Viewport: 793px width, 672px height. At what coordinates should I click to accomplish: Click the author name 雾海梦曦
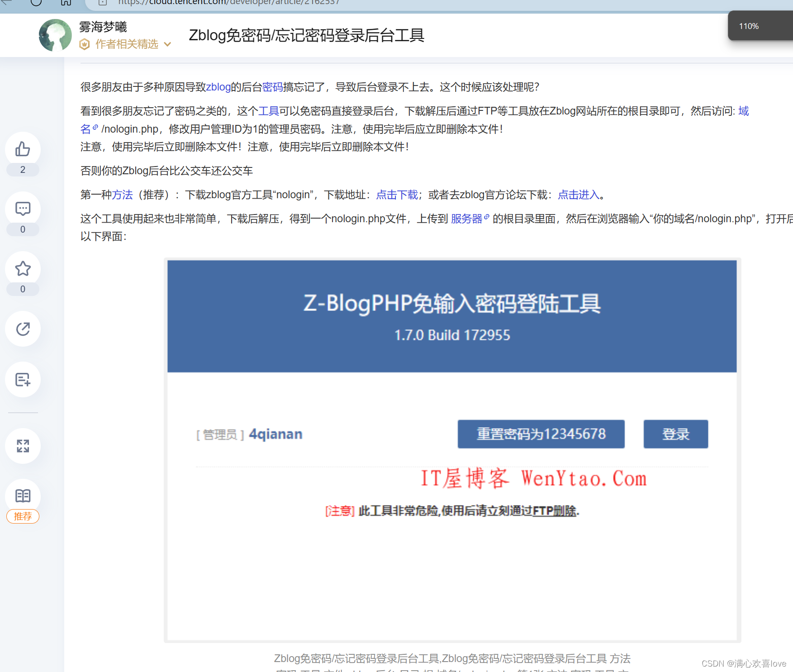pyautogui.click(x=103, y=27)
